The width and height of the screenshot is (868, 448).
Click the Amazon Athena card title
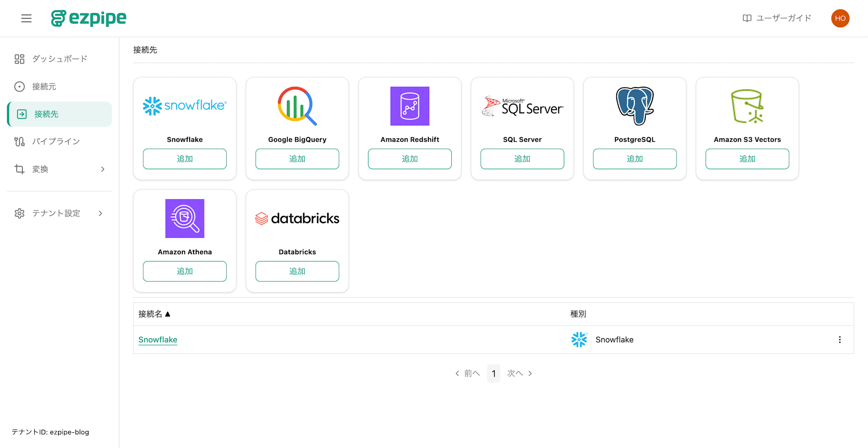pos(185,252)
